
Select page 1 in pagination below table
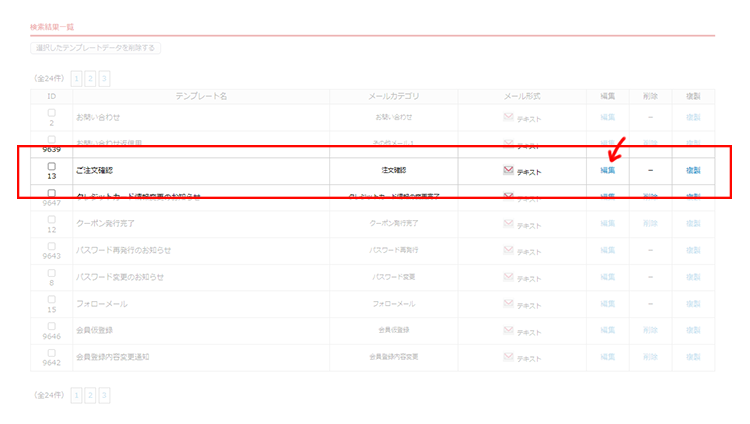click(x=77, y=395)
